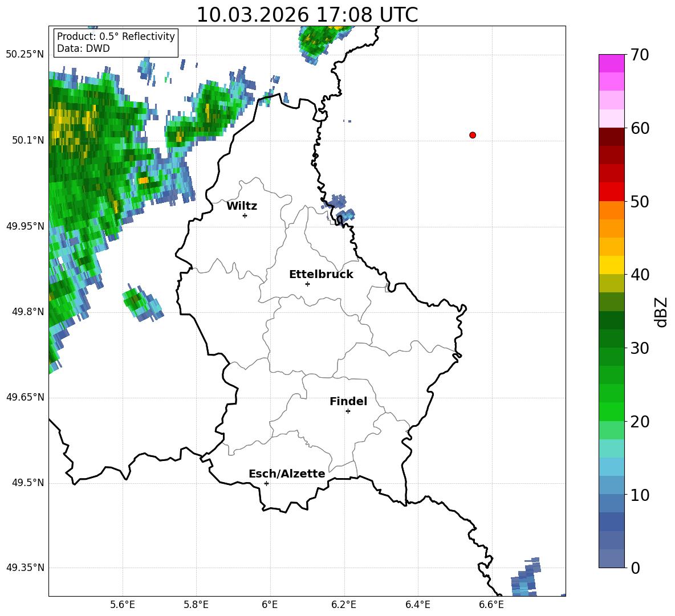Screen dimensions: 675x616
Task: Click the orange high-reflectivity echo near 50.03°N
Action: pos(143,180)
